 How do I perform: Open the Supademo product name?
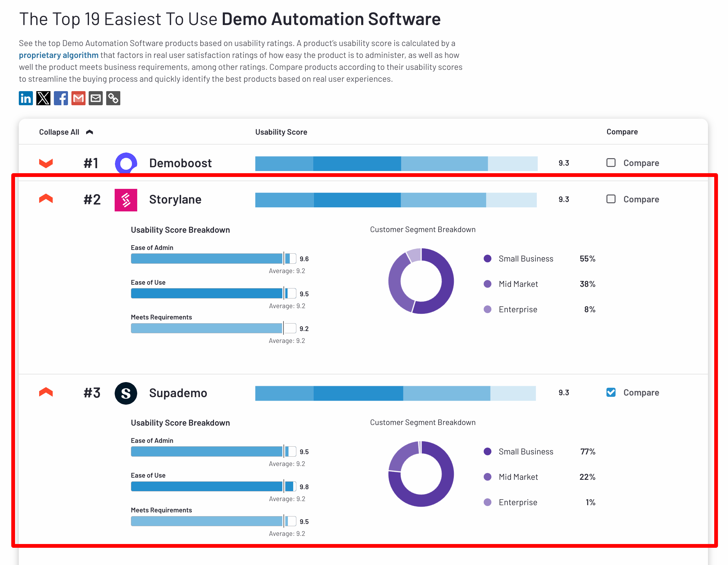pos(178,393)
